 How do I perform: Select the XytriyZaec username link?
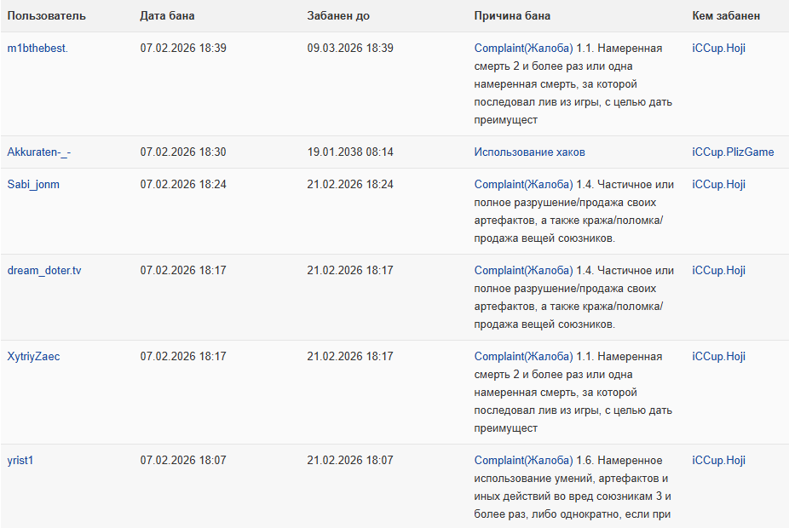33,357
